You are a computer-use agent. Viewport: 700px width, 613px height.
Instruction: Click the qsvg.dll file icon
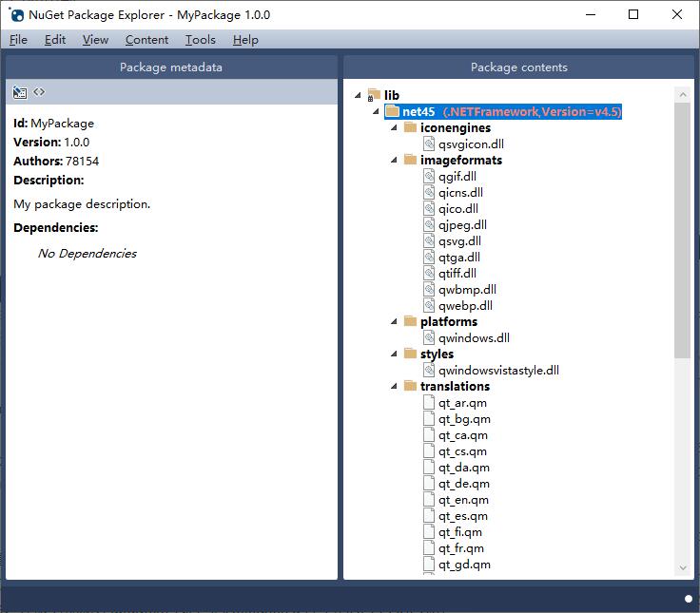tap(429, 240)
